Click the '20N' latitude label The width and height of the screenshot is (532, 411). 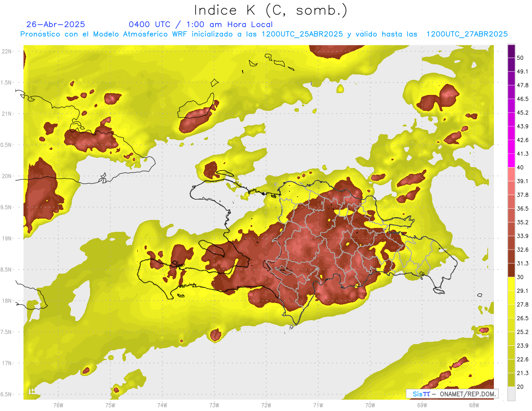tap(7, 176)
